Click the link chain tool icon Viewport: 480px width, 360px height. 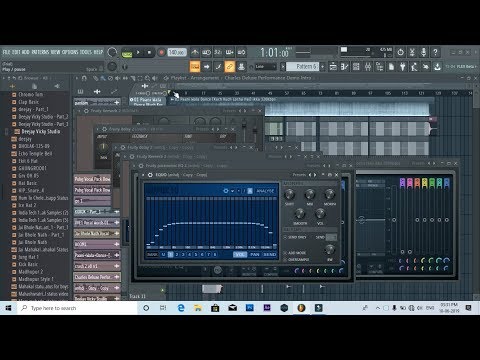pos(230,67)
